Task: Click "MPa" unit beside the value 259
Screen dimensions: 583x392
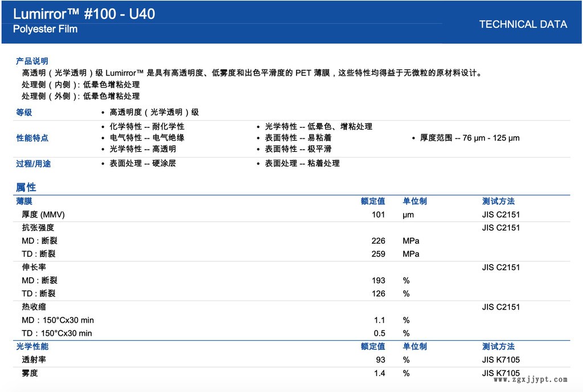Action: [x=411, y=254]
